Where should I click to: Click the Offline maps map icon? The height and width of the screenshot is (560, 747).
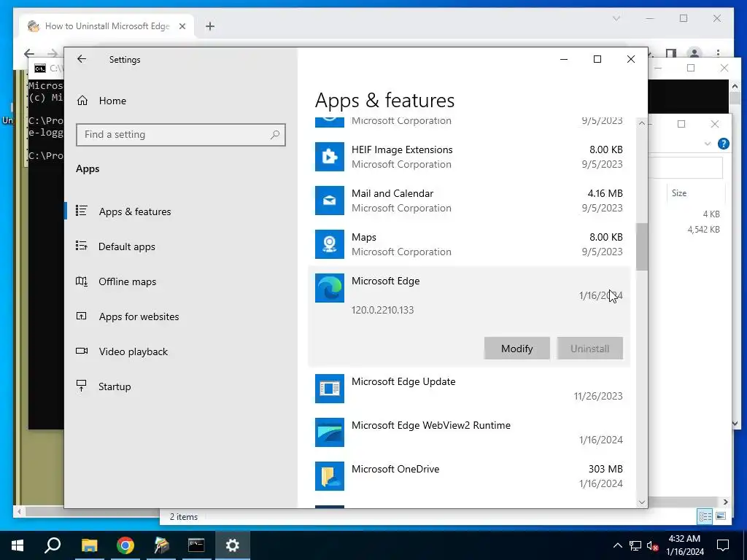pos(82,281)
